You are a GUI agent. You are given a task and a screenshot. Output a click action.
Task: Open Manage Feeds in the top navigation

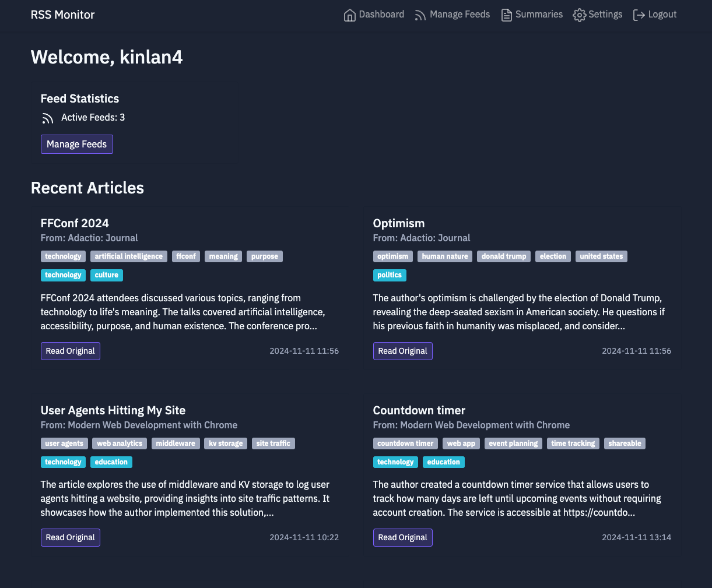[x=452, y=15]
